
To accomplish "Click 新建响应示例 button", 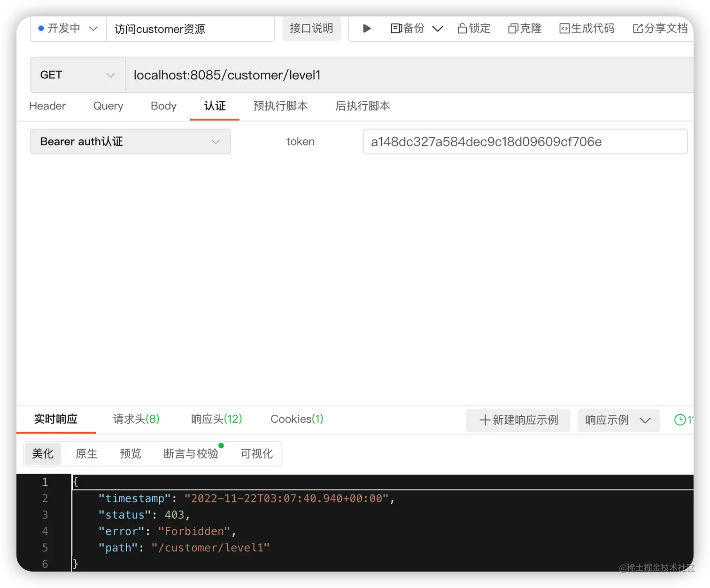I will (x=518, y=420).
